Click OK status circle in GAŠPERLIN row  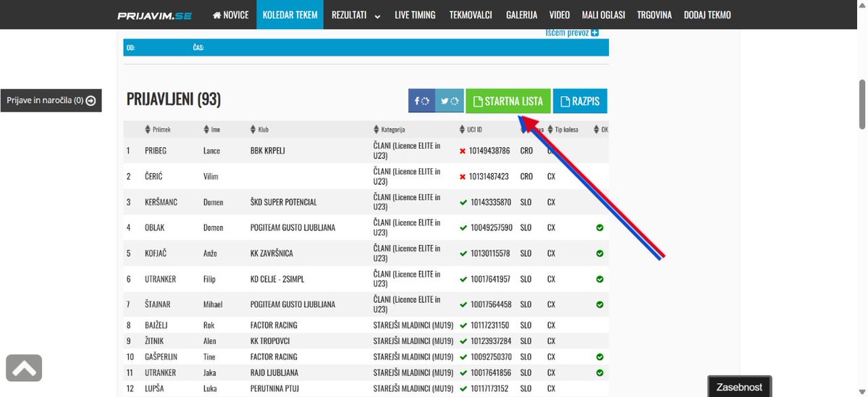click(600, 357)
